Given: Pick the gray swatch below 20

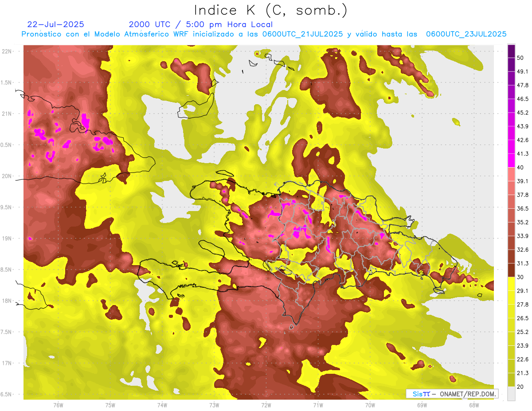Looking at the screenshot, I should point(511,394).
